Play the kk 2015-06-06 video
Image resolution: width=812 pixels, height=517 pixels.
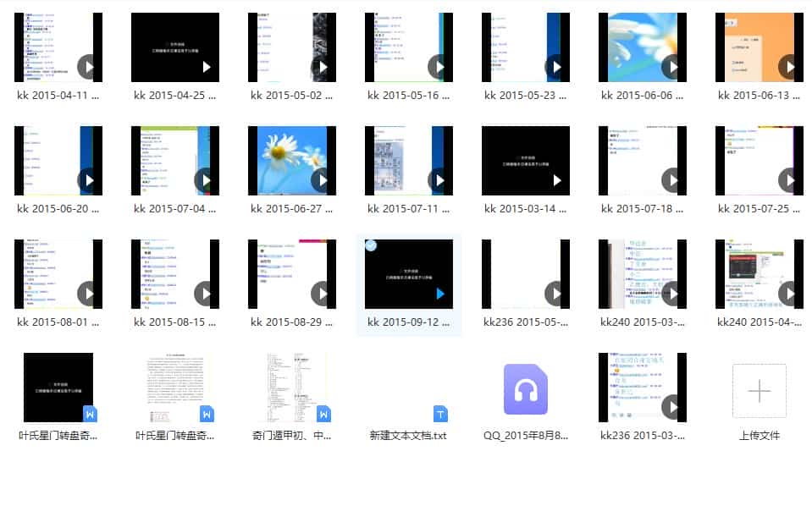tap(673, 67)
